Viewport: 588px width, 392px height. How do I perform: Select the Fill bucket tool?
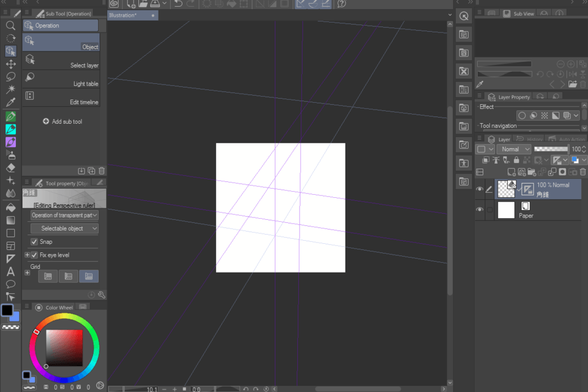click(10, 207)
